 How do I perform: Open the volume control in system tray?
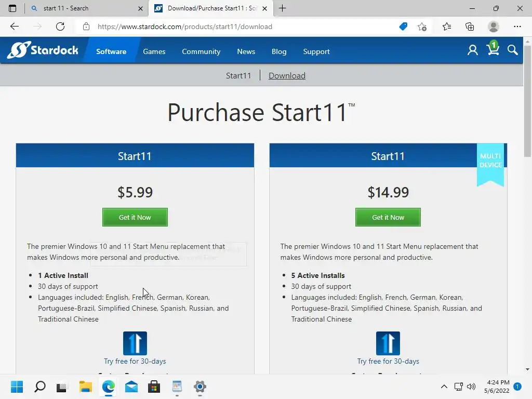(471, 387)
